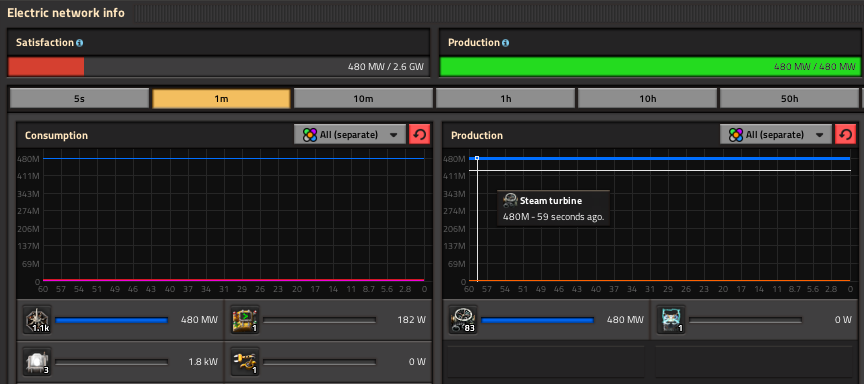Select the 182 W consumer machine icon

pyautogui.click(x=245, y=320)
